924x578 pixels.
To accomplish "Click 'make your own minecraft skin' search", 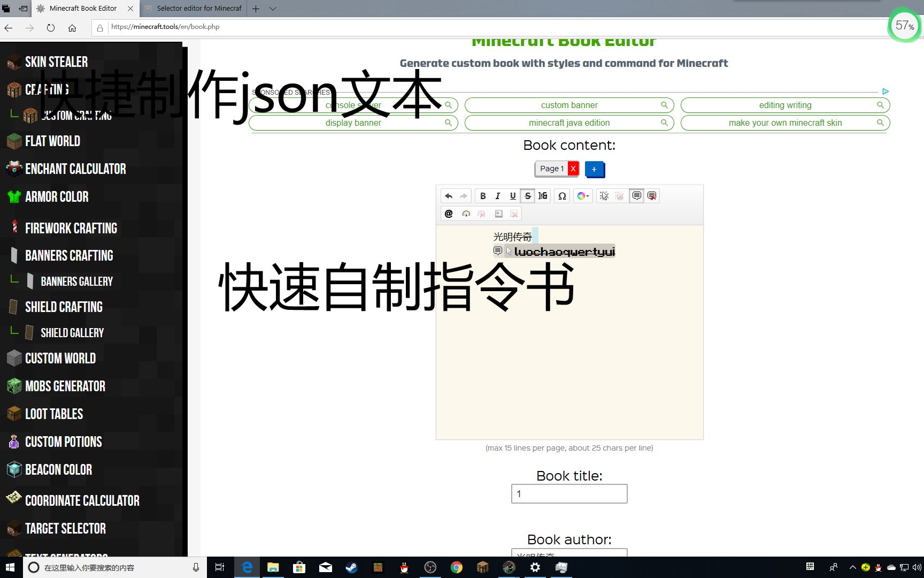I will coord(785,123).
